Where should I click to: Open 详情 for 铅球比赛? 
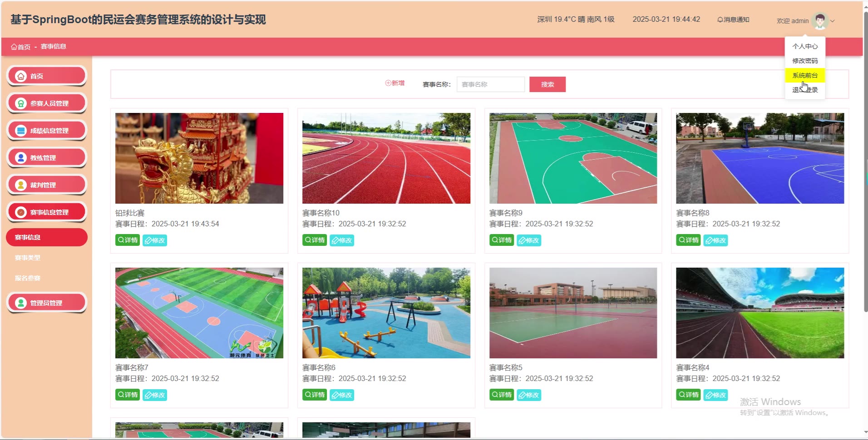[128, 240]
